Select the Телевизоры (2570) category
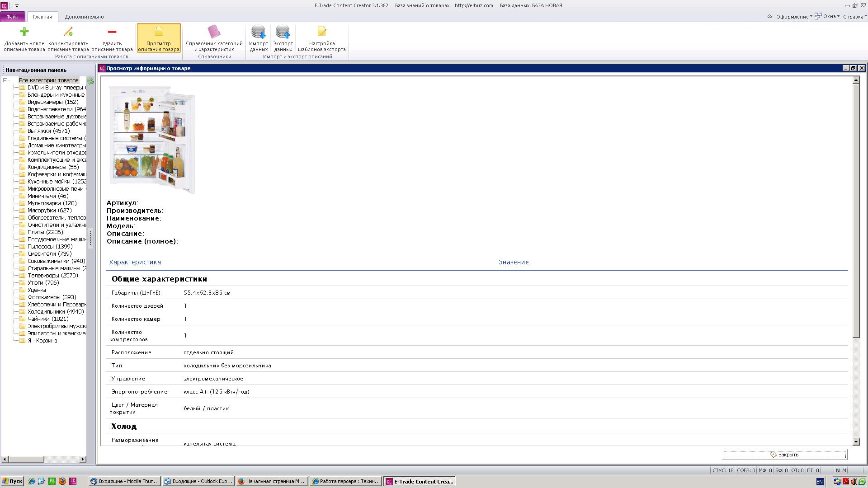 (x=52, y=276)
